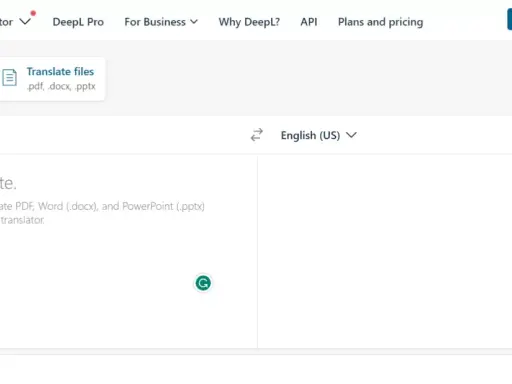Click the chevron next to For Business
Image resolution: width=512 pixels, height=384 pixels.
[194, 22]
